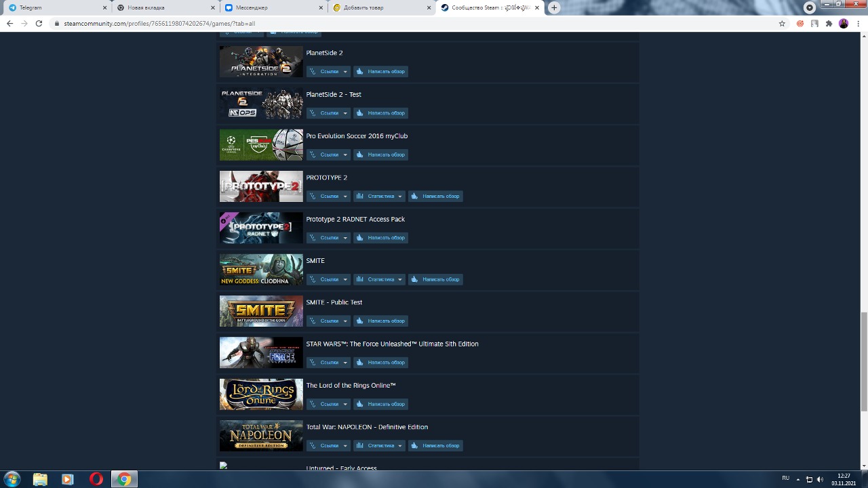
Task: Open The Lord of the Rings Online link
Action: [351, 386]
